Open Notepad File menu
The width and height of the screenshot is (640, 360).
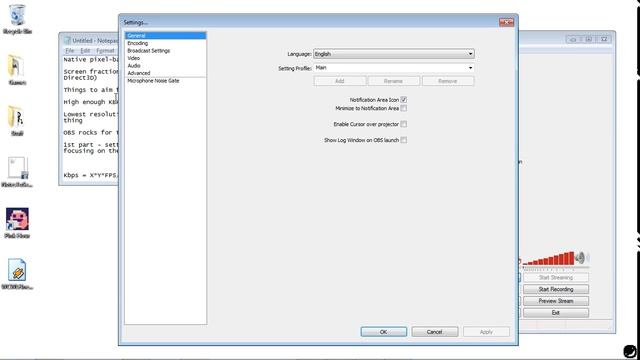tap(70, 51)
